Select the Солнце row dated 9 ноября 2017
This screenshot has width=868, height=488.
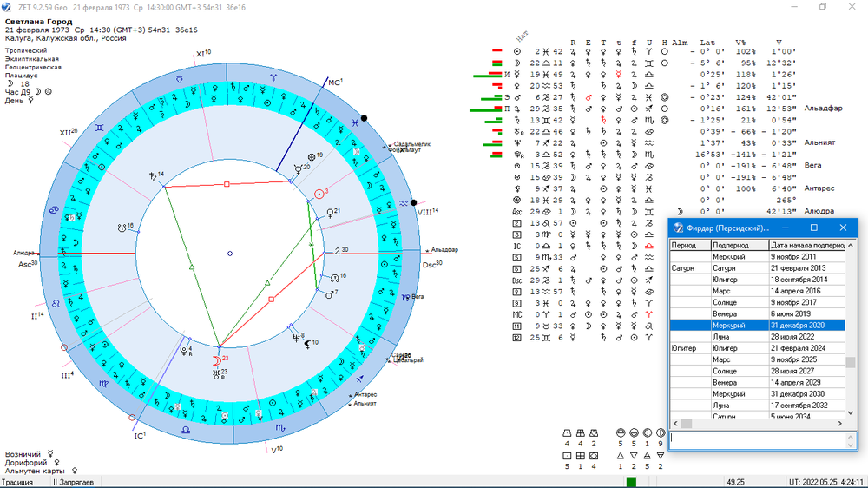tap(757, 302)
